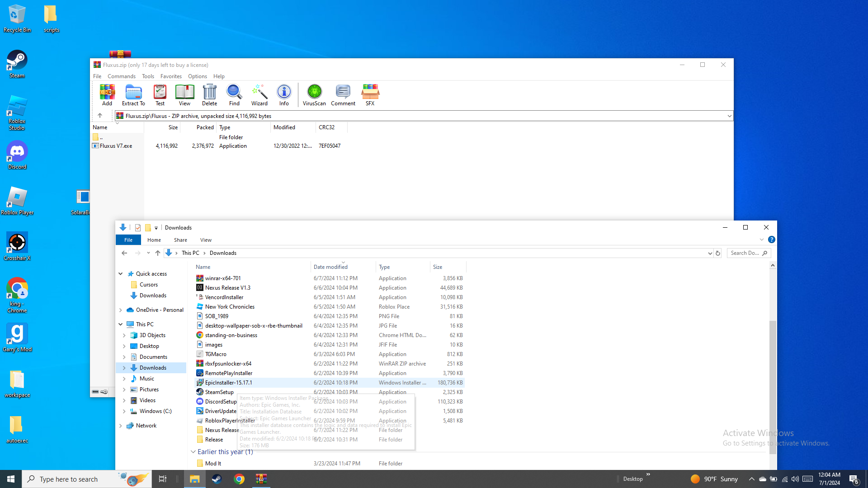Open the Tools menu in WinRAR
The width and height of the screenshot is (868, 488).
pyautogui.click(x=148, y=76)
